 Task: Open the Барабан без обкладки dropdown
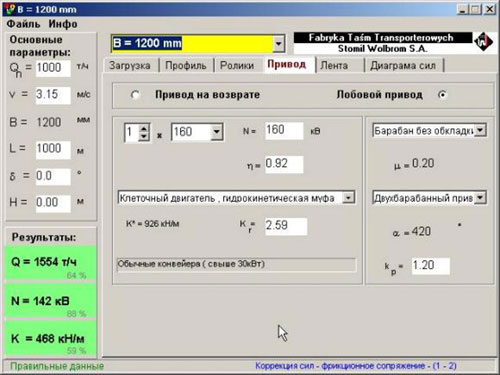click(x=480, y=130)
